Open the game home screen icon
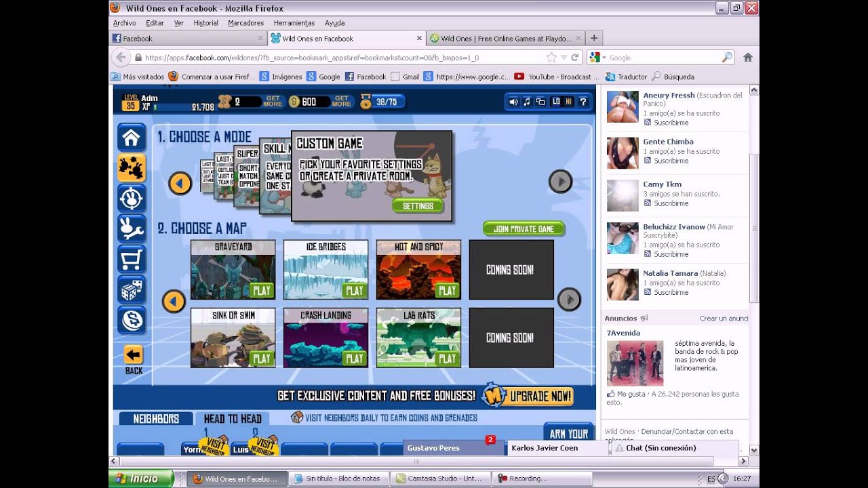 coord(132,138)
